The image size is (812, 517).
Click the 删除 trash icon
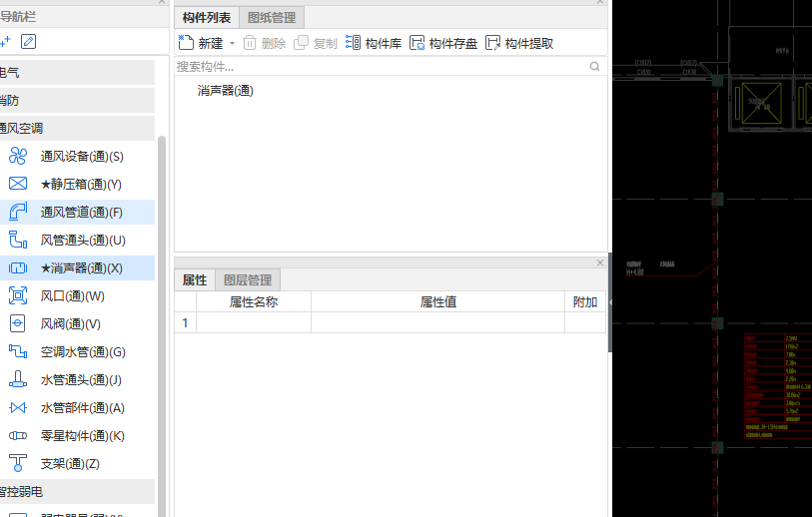250,43
